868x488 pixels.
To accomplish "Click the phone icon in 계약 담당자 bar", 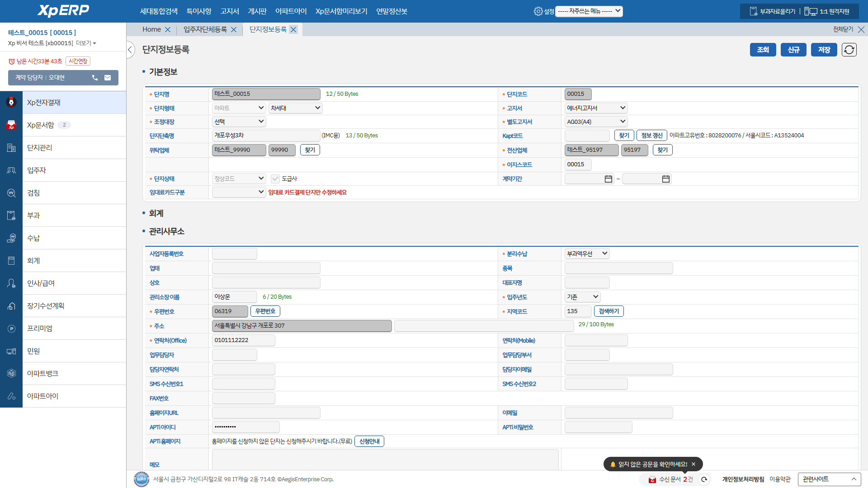I will 95,78.
